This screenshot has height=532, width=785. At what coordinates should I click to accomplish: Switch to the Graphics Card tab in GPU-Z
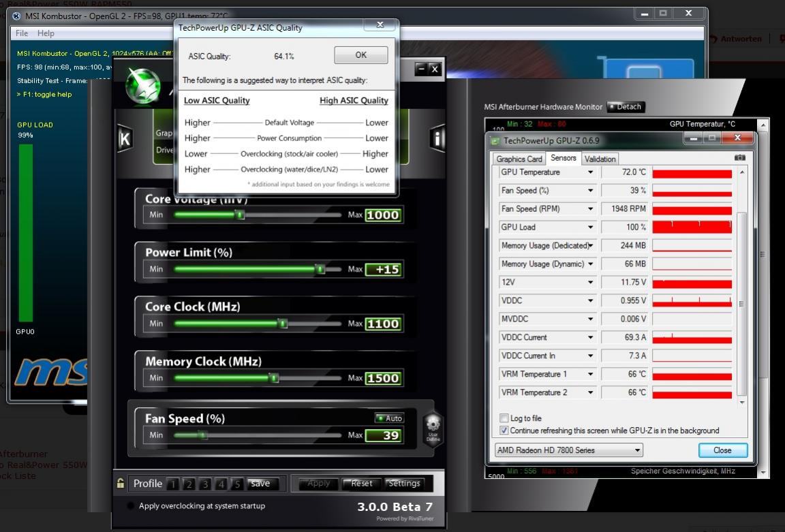519,159
